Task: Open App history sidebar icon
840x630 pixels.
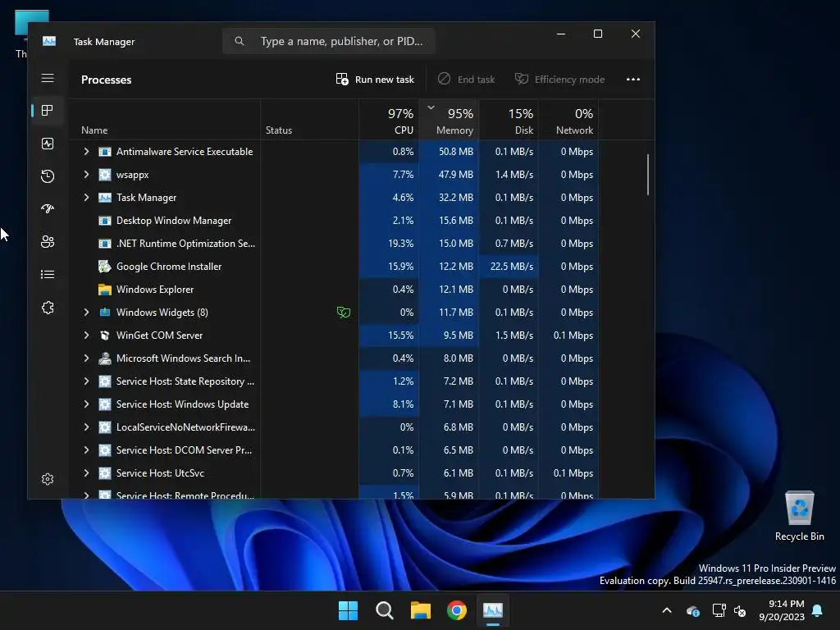Action: click(48, 176)
